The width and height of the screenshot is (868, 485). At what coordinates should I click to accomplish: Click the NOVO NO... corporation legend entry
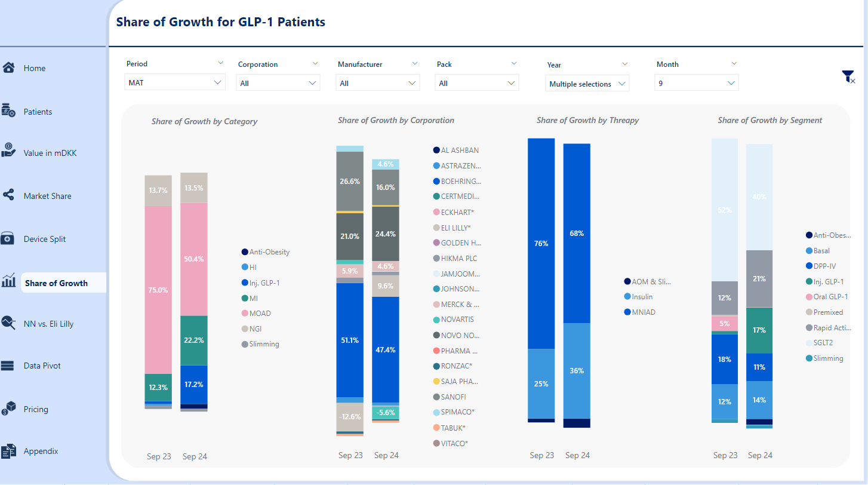(x=460, y=336)
